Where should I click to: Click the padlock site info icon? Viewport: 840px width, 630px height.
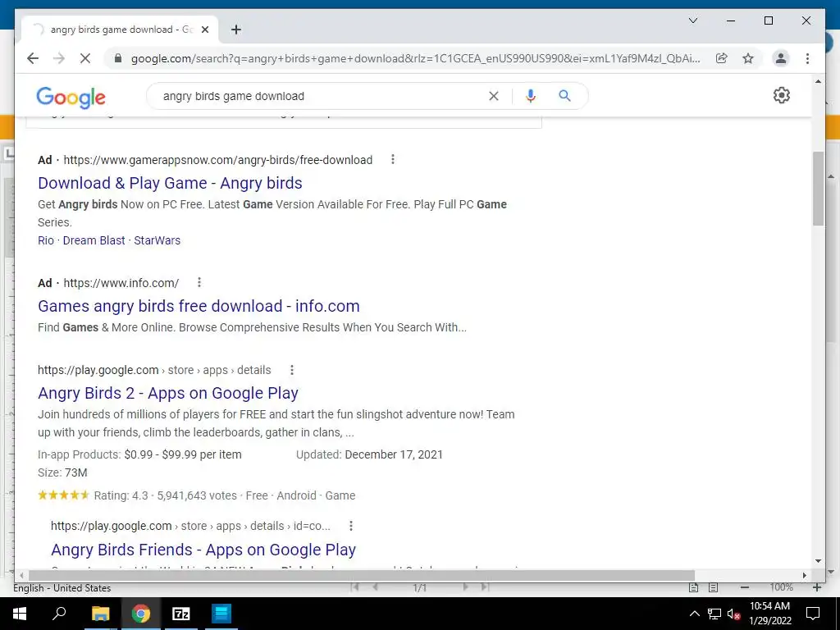pos(118,58)
